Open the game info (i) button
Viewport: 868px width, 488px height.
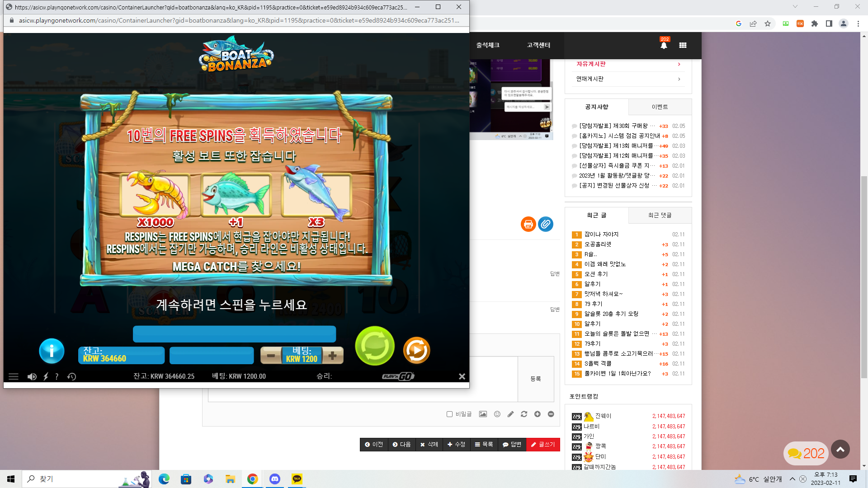(x=52, y=351)
